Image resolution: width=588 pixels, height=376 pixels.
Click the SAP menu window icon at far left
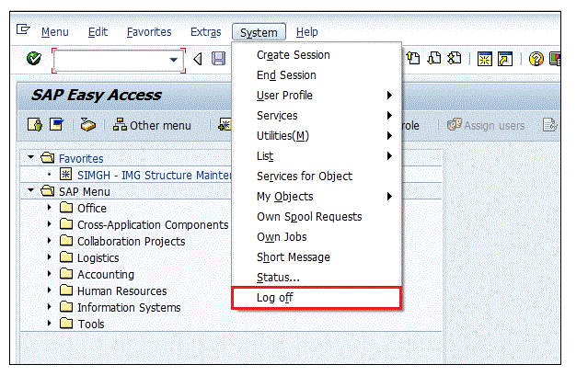[x=23, y=29]
